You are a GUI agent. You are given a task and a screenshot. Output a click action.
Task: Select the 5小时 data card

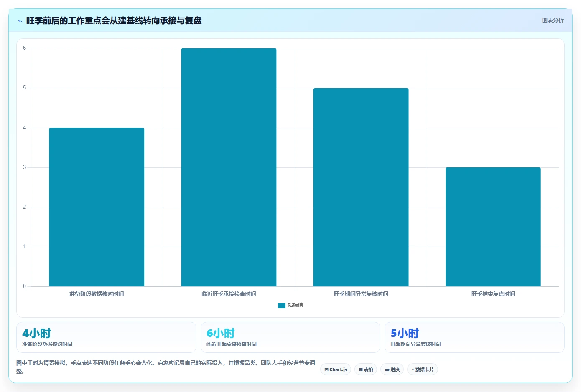[x=474, y=337]
